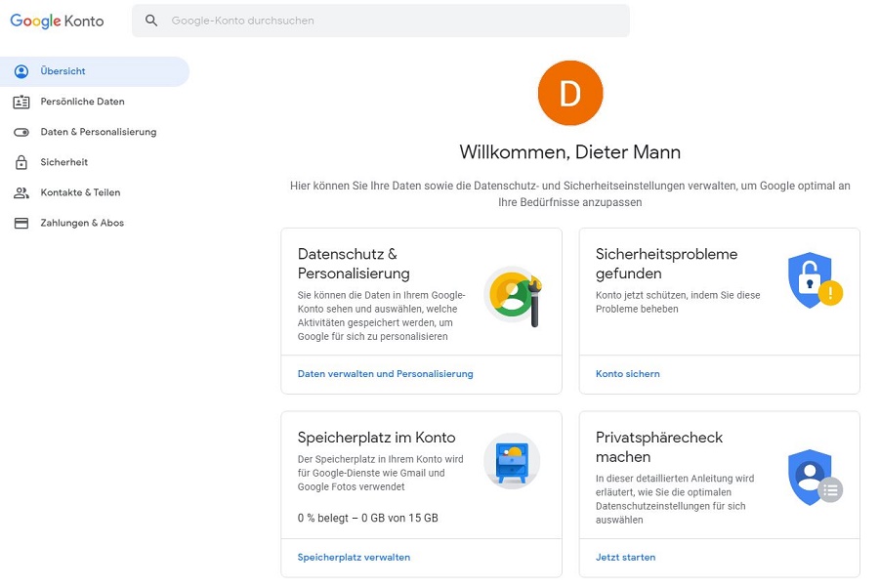Click the security shield with warning badge
This screenshot has width=879, height=588.
point(816,280)
